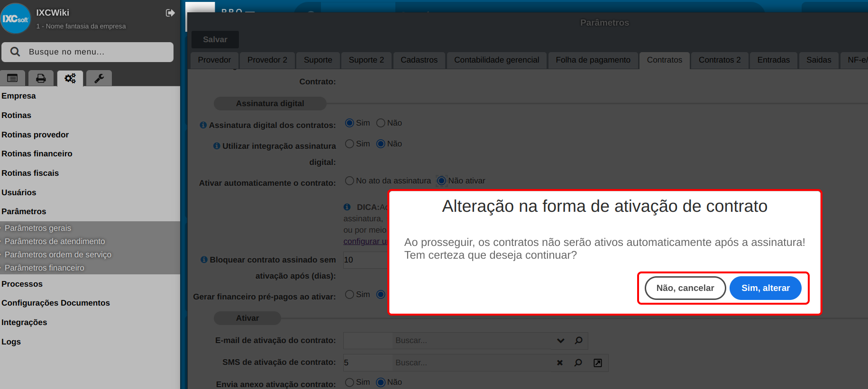The width and height of the screenshot is (868, 389).
Task: Open the Provedor 2 tab
Action: click(267, 60)
